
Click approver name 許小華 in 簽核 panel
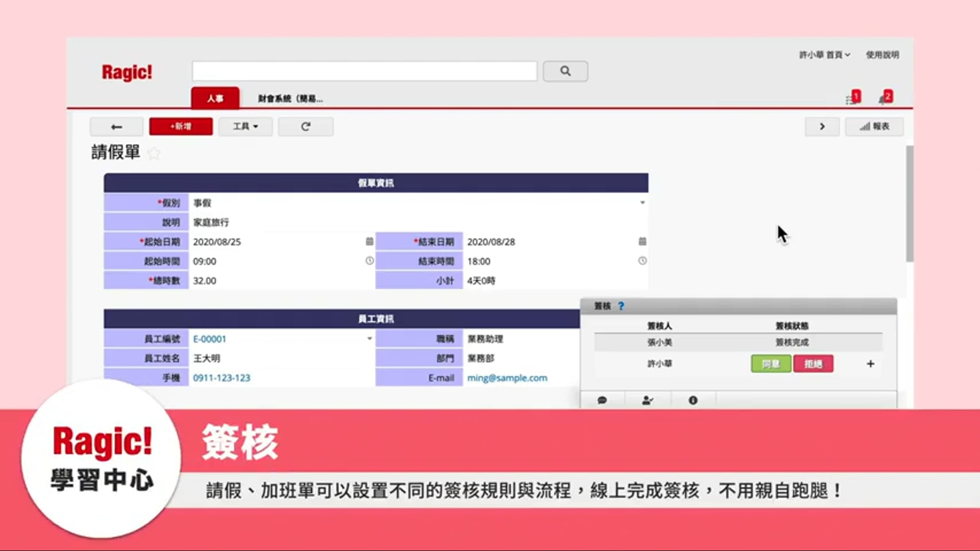click(x=659, y=364)
